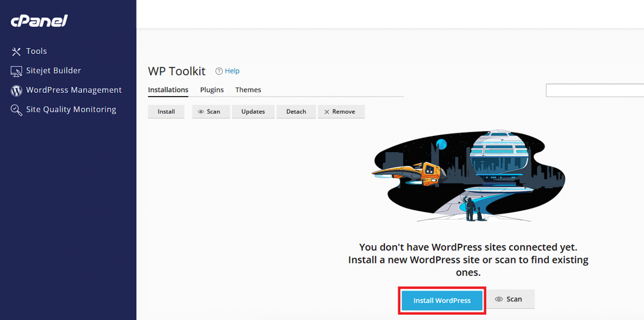Image resolution: width=644 pixels, height=320 pixels.
Task: Click the Site Quality Monitoring magnifier icon
Action: pyautogui.click(x=16, y=110)
